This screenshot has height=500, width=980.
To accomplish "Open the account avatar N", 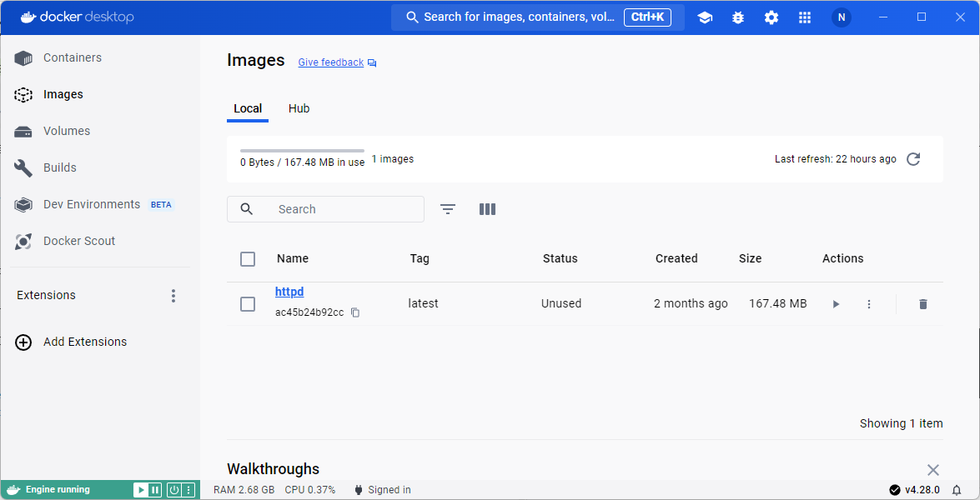I will pos(842,17).
